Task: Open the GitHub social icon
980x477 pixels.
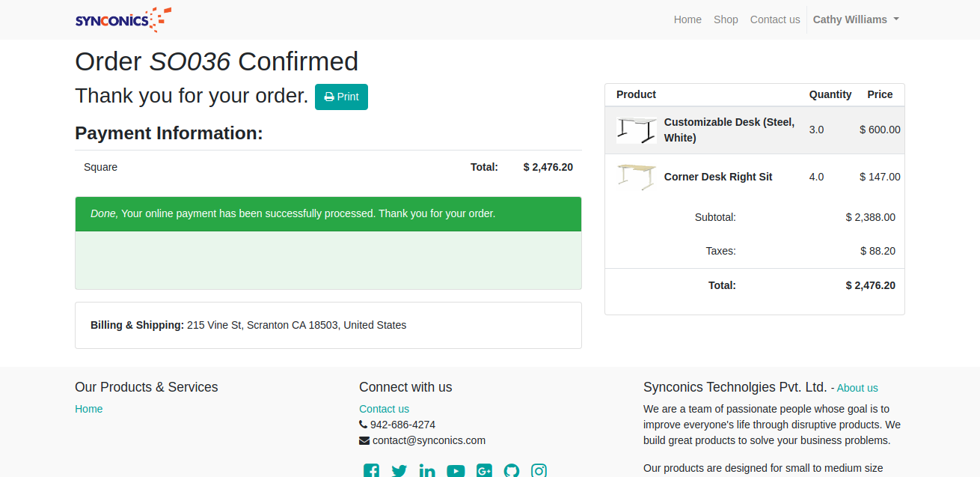Action: pos(512,470)
